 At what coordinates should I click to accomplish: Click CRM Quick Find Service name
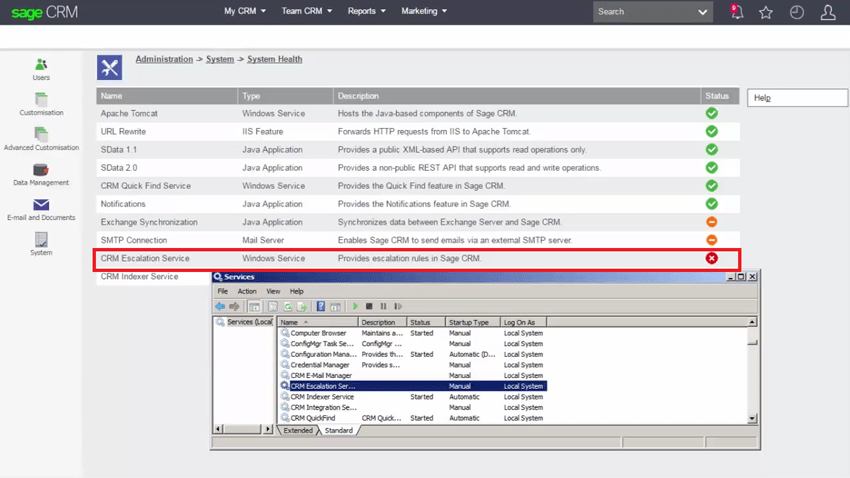pyautogui.click(x=146, y=186)
